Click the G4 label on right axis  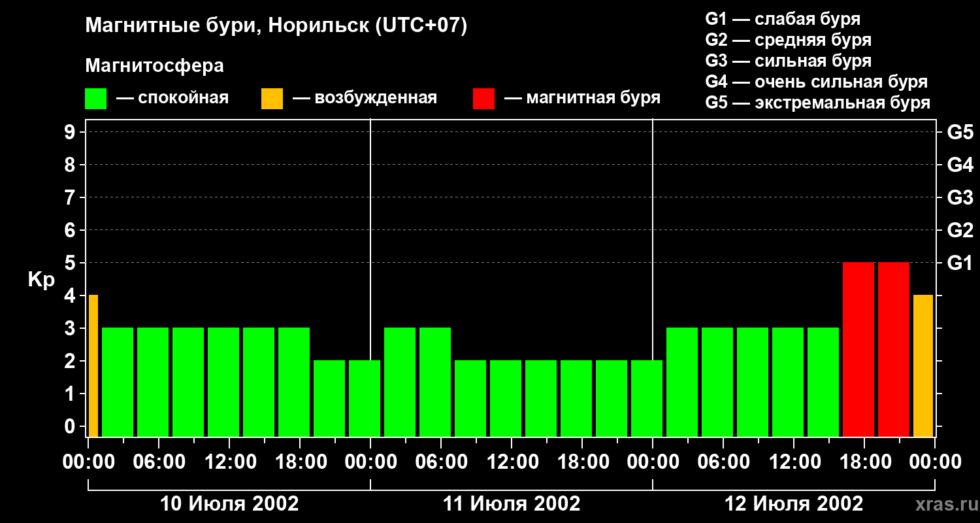(960, 165)
